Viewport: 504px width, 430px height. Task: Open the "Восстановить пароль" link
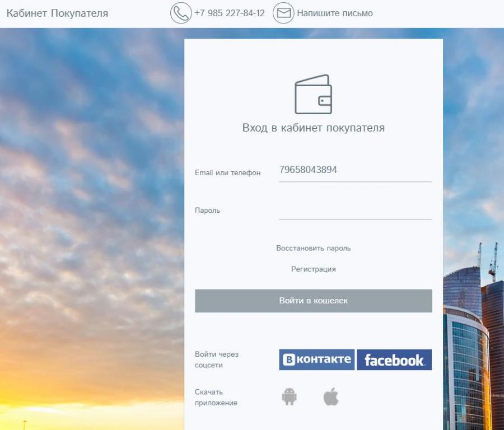pyautogui.click(x=313, y=248)
